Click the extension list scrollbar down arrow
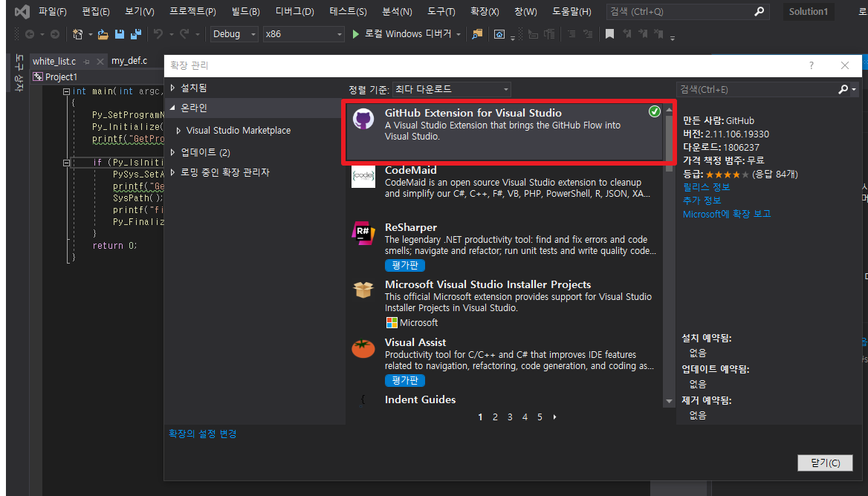 pos(669,401)
